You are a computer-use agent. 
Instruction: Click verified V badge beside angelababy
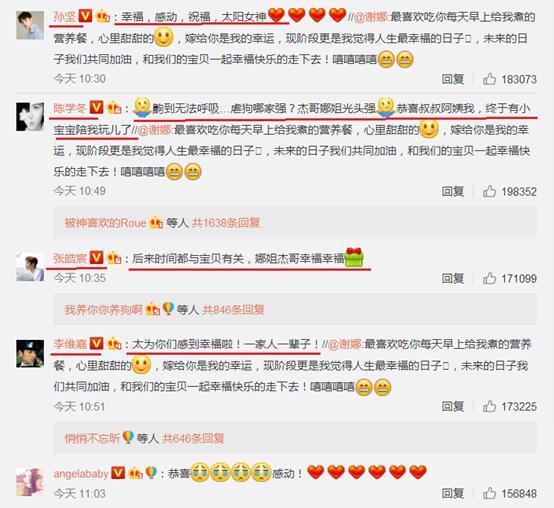[x=118, y=473]
